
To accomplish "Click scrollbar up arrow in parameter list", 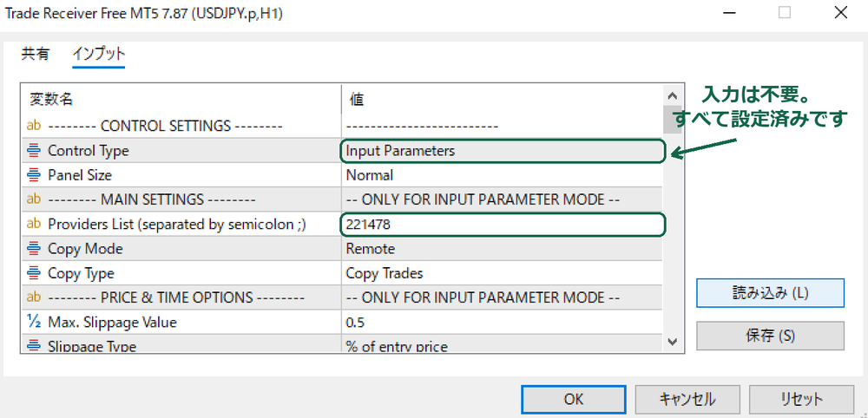I will point(673,96).
